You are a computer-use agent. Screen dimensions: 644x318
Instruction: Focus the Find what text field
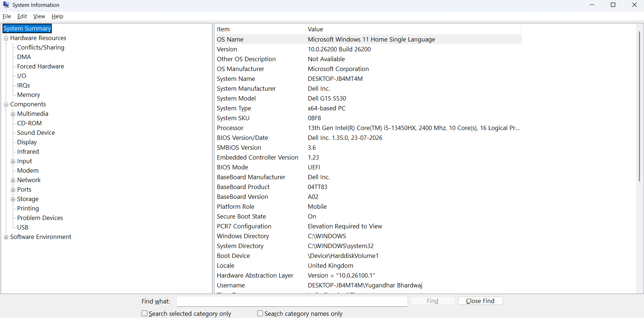tap(292, 301)
